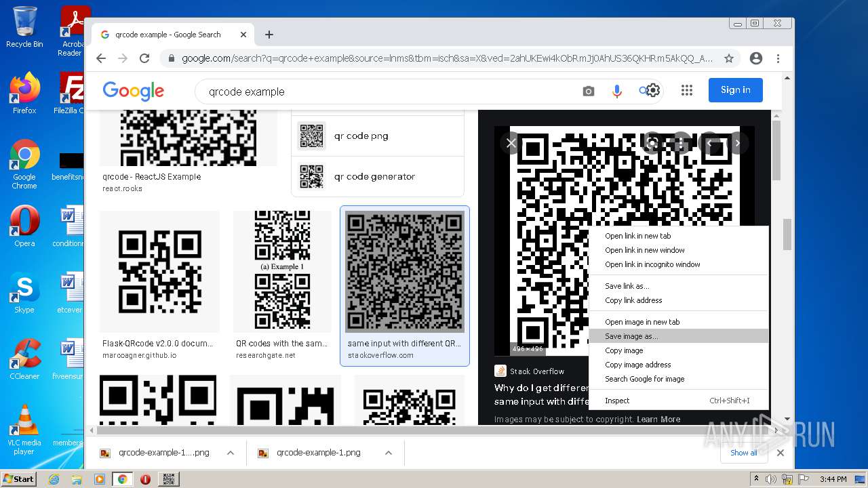Start voice search with microphone icon
Screen dimensions: 868x488
617,91
